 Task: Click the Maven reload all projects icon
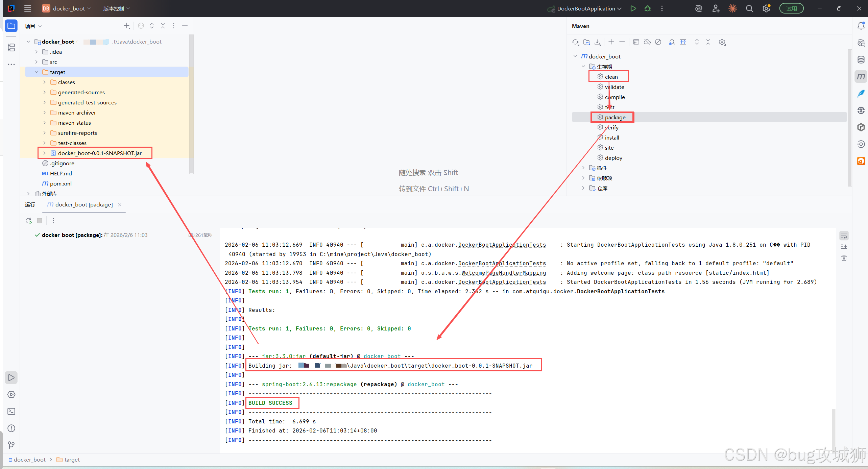(575, 42)
